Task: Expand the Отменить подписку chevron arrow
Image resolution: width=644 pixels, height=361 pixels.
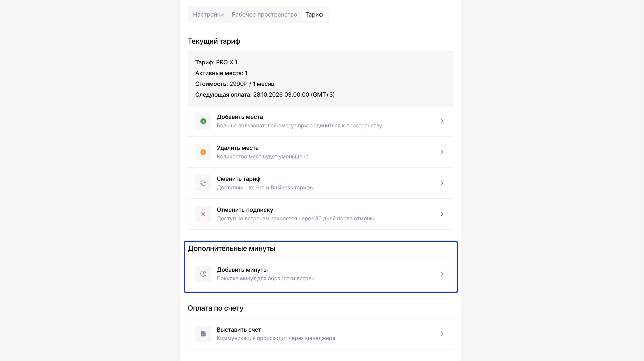Action: point(442,214)
